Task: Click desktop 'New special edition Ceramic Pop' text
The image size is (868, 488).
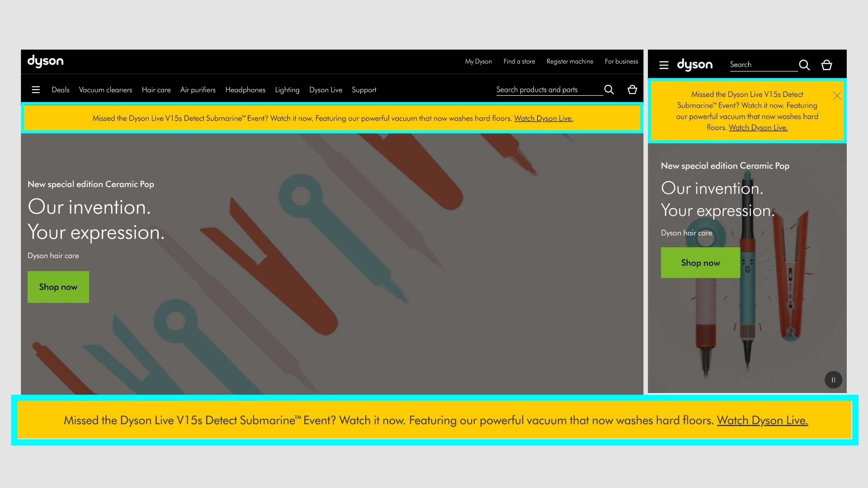Action: (91, 184)
